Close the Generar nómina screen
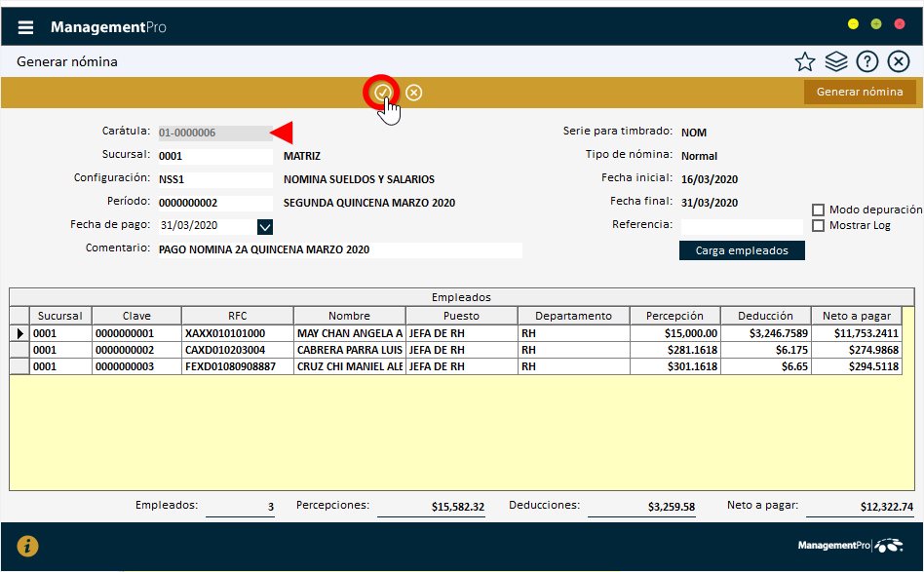 coord(898,61)
